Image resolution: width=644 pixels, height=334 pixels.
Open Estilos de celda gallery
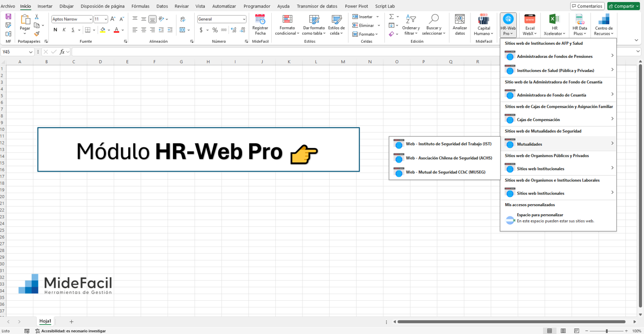[336, 25]
